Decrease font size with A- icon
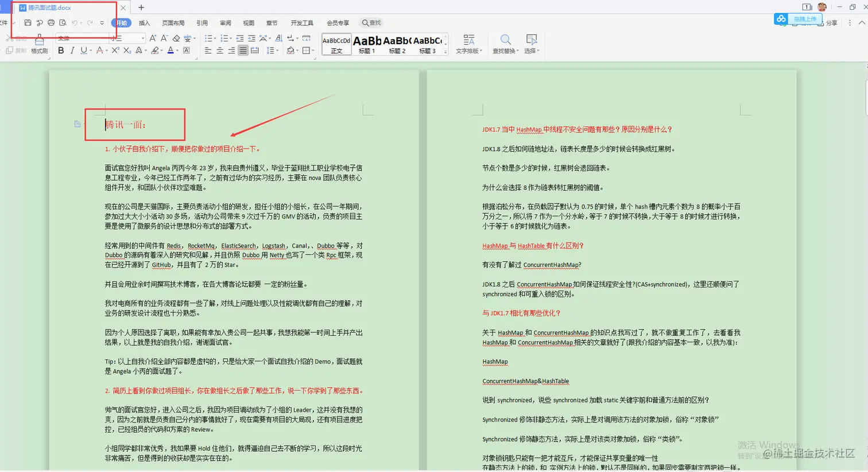Image resolution: width=868 pixels, height=472 pixels. 164,38
